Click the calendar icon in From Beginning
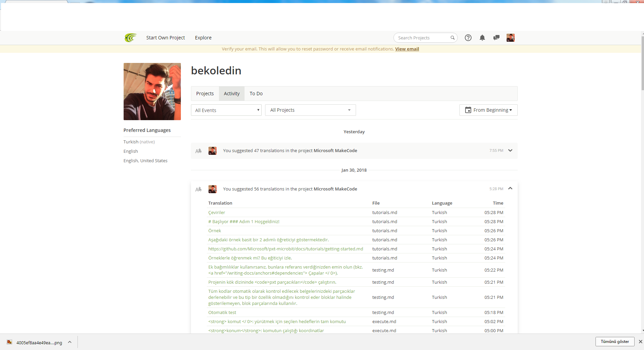 pos(468,110)
